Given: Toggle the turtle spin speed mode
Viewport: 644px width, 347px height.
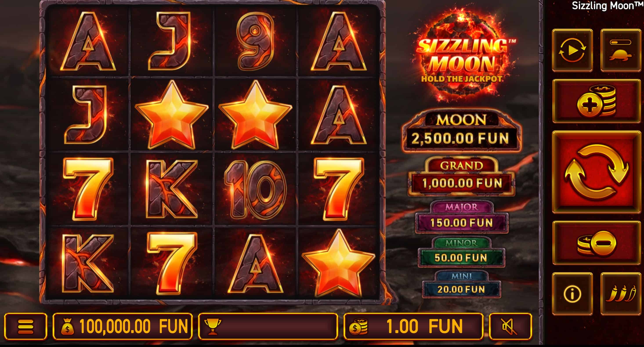Looking at the screenshot, I should [621, 50].
